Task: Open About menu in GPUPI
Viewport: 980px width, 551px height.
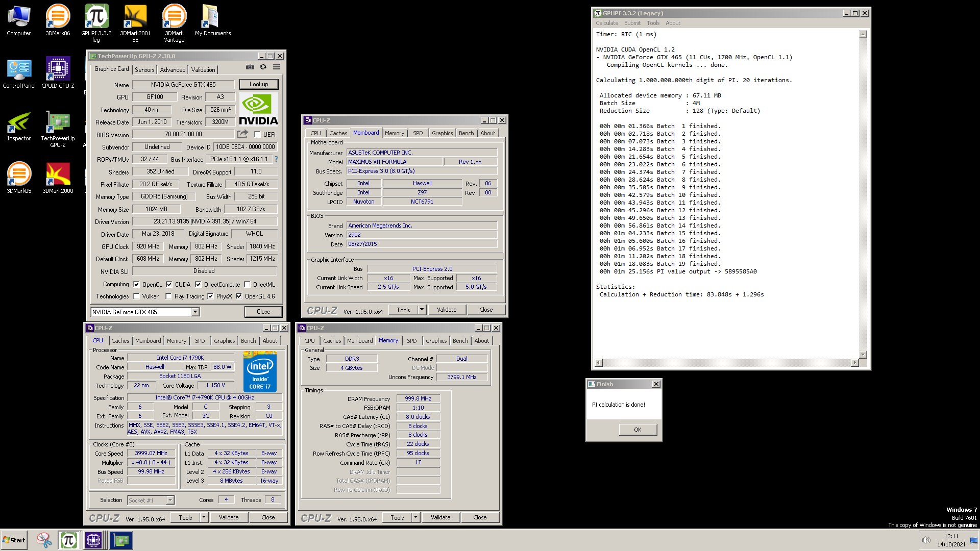Action: click(673, 23)
